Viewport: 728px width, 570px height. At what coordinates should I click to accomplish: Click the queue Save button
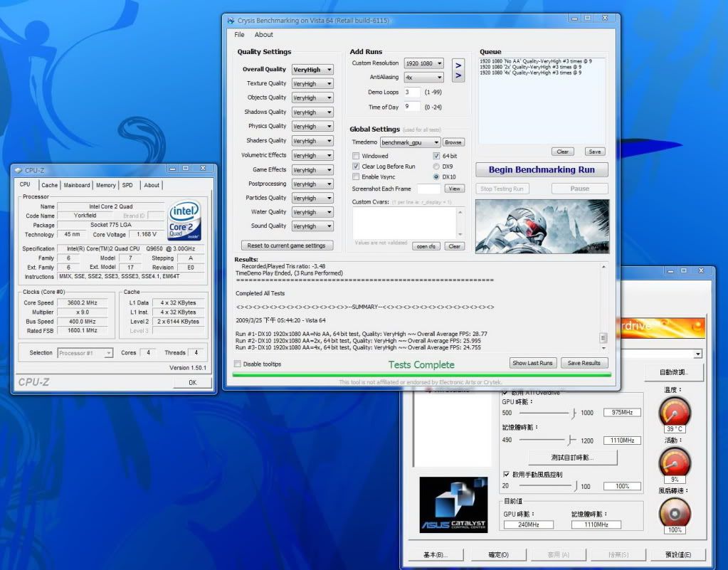pos(595,152)
